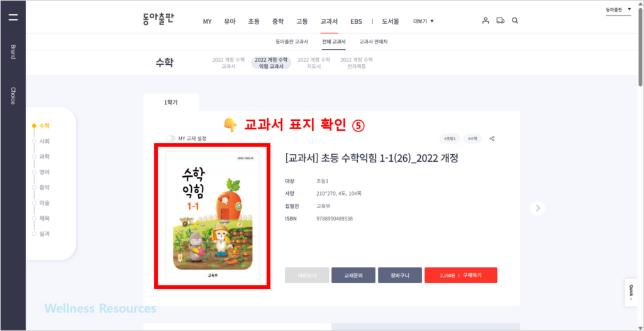Open the 고등 menu item
This screenshot has height=331, width=644.
[x=302, y=21]
